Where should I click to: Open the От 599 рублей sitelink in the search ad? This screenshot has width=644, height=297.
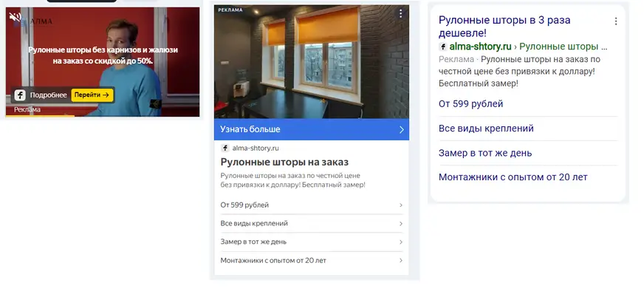tap(470, 104)
